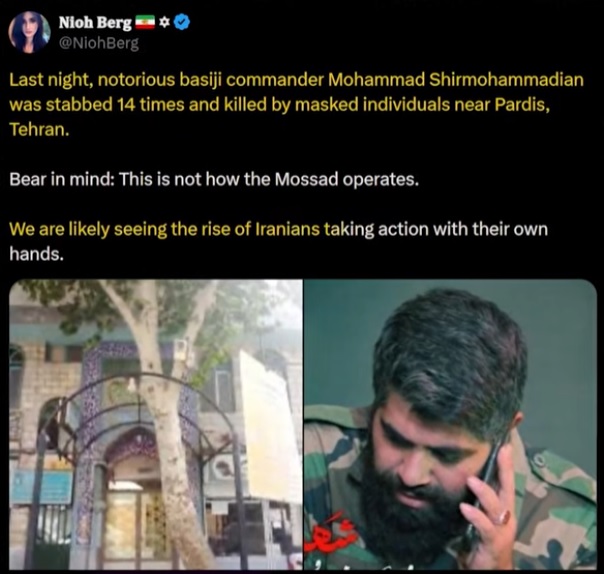Screen dimensions: 604x574
Task: Open the right photo of bearded man
Action: pos(450,424)
